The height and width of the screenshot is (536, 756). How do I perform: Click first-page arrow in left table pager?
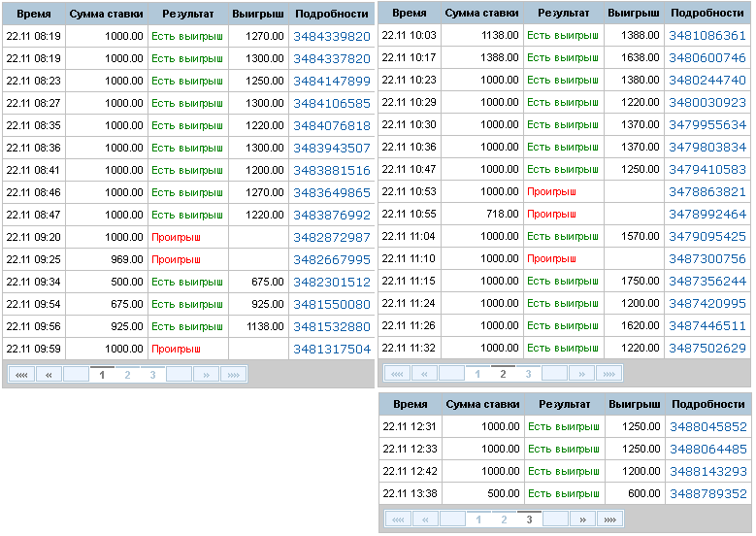(x=21, y=375)
